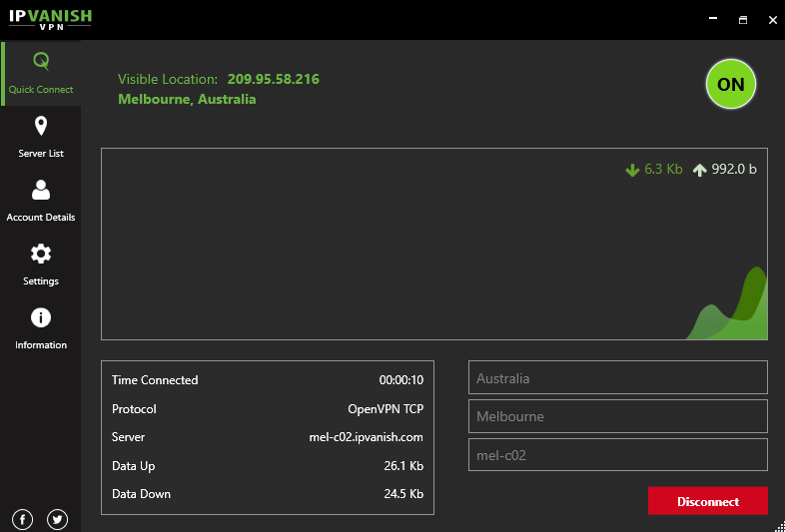
Task: Open the Twitter icon link
Action: 57,519
